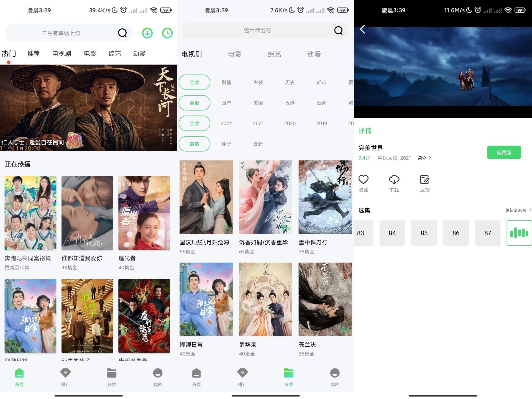Open the 梦华录 poster
Viewport: 532px width, 399px height.
click(266, 300)
